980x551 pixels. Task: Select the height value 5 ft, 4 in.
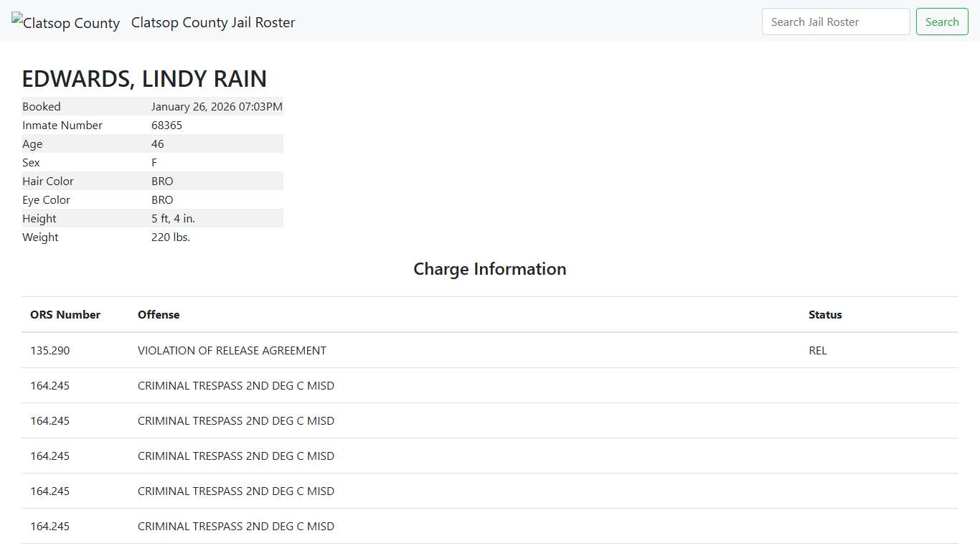[x=173, y=218]
